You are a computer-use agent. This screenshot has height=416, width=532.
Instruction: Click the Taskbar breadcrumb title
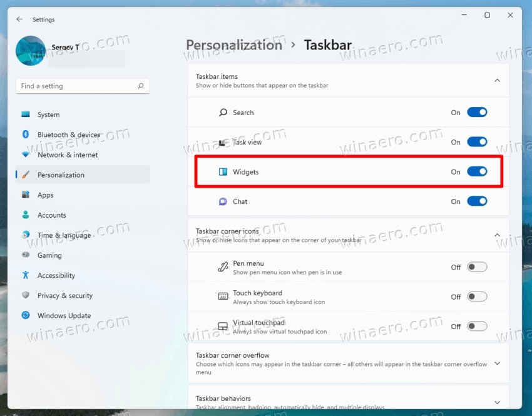coord(328,45)
